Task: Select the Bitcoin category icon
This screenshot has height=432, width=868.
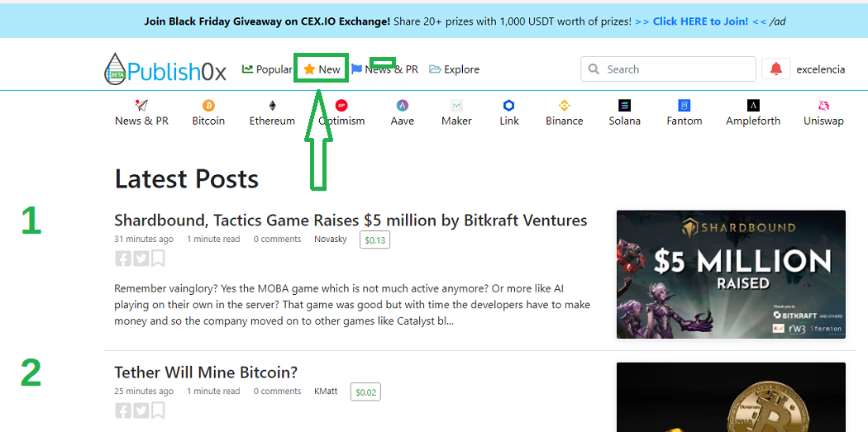Action: [208, 105]
